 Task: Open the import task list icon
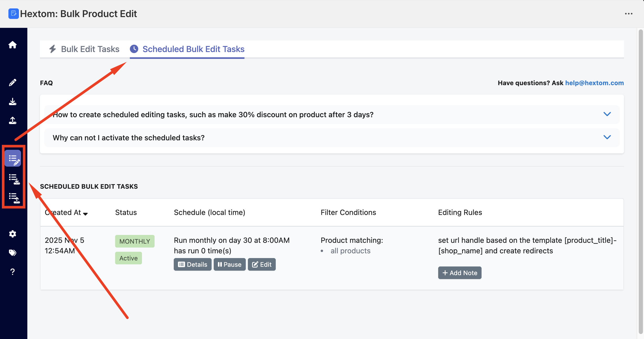pyautogui.click(x=14, y=198)
